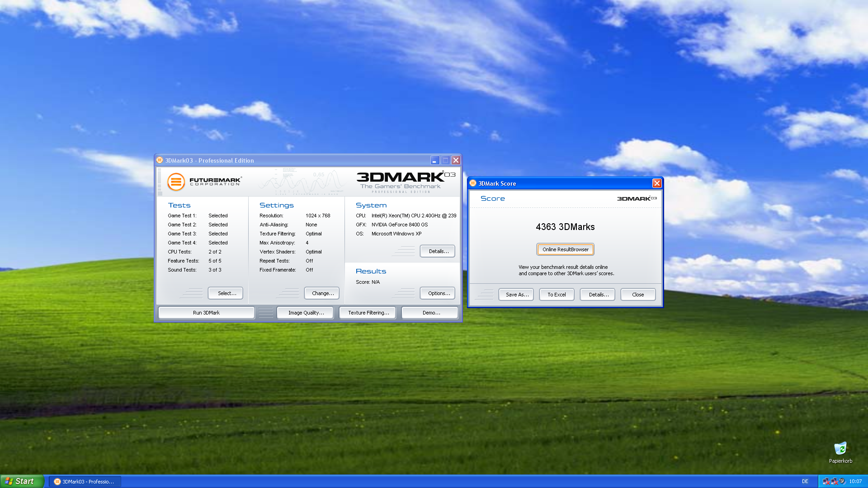Viewport: 868px width, 488px height.
Task: Click the Futuremark Corporation logo
Action: point(204,182)
